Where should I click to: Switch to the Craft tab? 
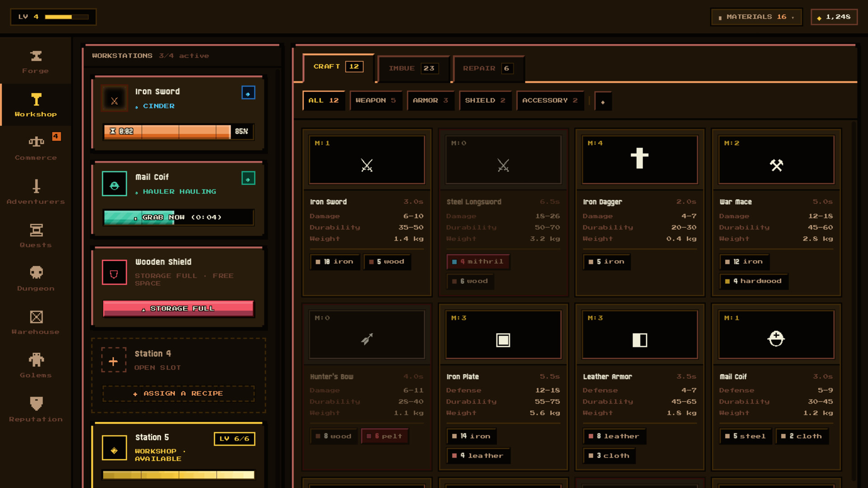[x=338, y=67]
